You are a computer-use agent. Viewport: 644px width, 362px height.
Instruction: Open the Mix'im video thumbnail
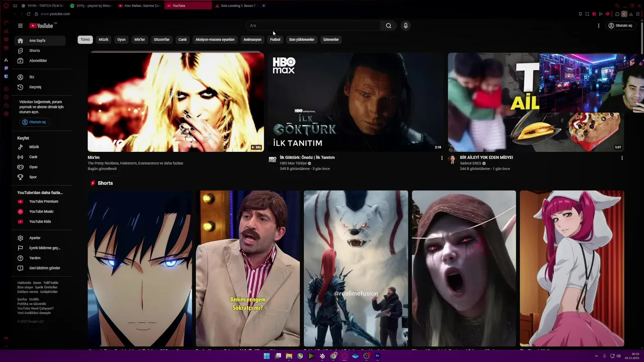coord(176,102)
